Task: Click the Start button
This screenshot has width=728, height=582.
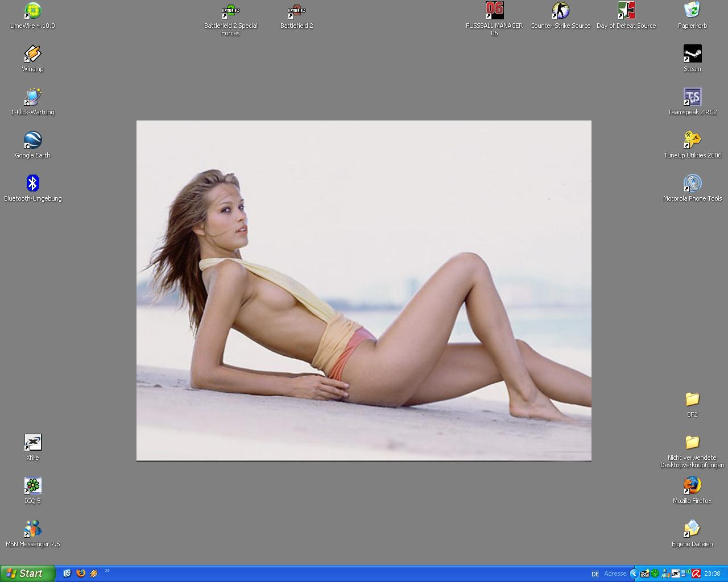Action: click(27, 573)
